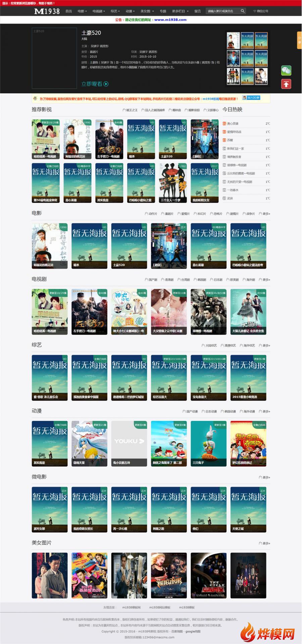Viewport: 302px width, 644px height.
Task: Open the www.m1938.com notice link
Action: [x=170, y=20]
